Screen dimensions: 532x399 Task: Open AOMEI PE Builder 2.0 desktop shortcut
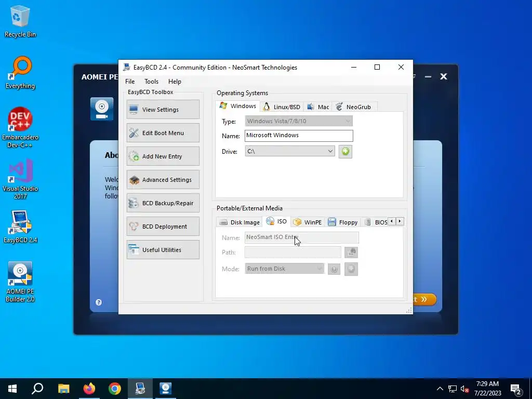20,282
